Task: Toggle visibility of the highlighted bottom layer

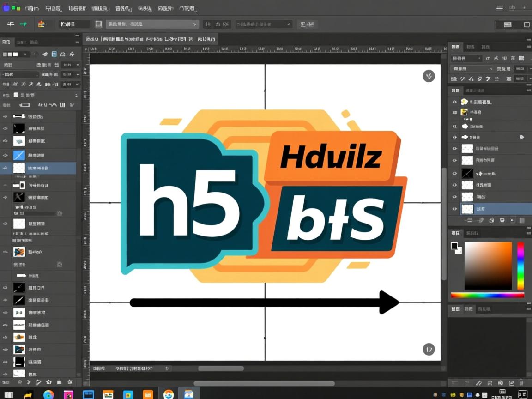Action: [x=454, y=209]
